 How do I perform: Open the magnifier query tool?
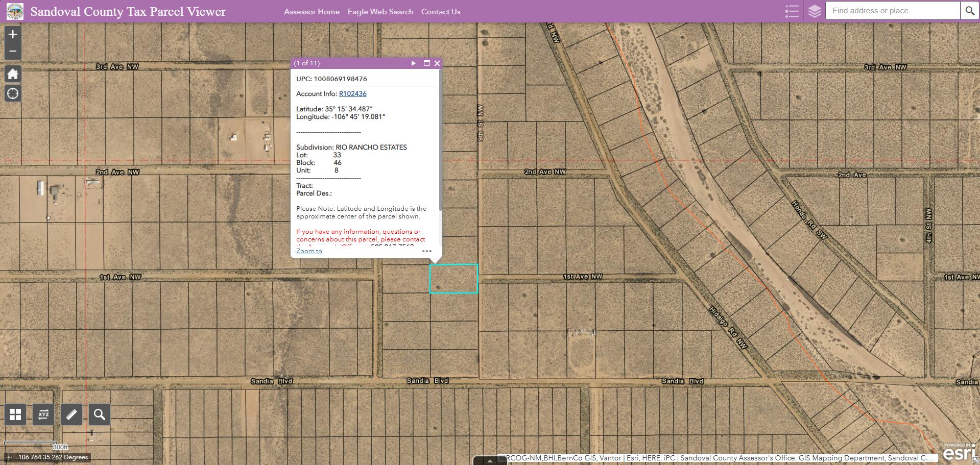(100, 414)
